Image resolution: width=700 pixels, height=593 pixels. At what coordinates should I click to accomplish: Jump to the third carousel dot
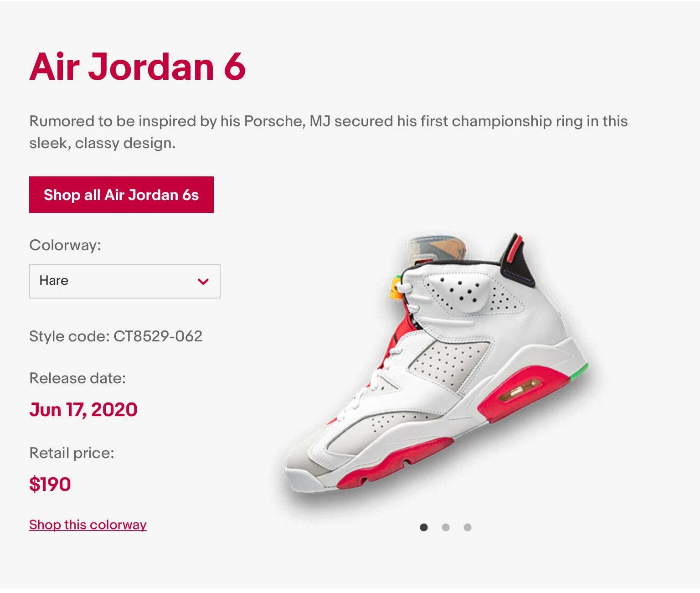pyautogui.click(x=468, y=527)
